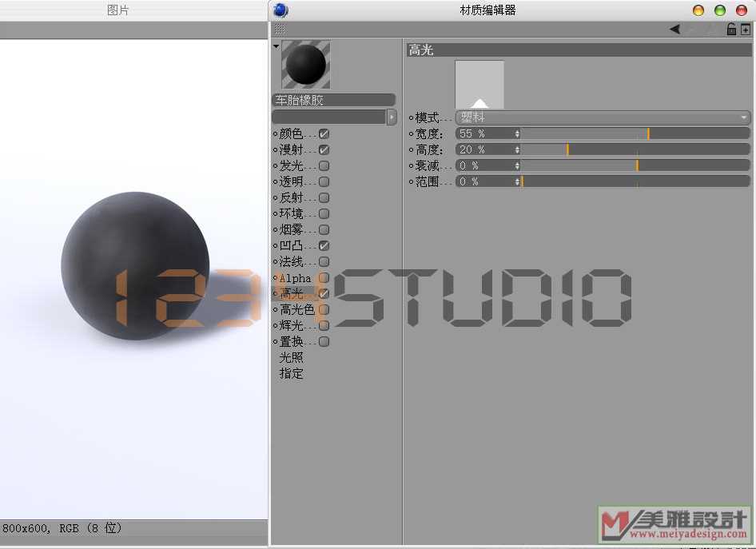Viewport: 756px width, 549px height.
Task: Click the blue sphere app icon in title bar
Action: 281,10
